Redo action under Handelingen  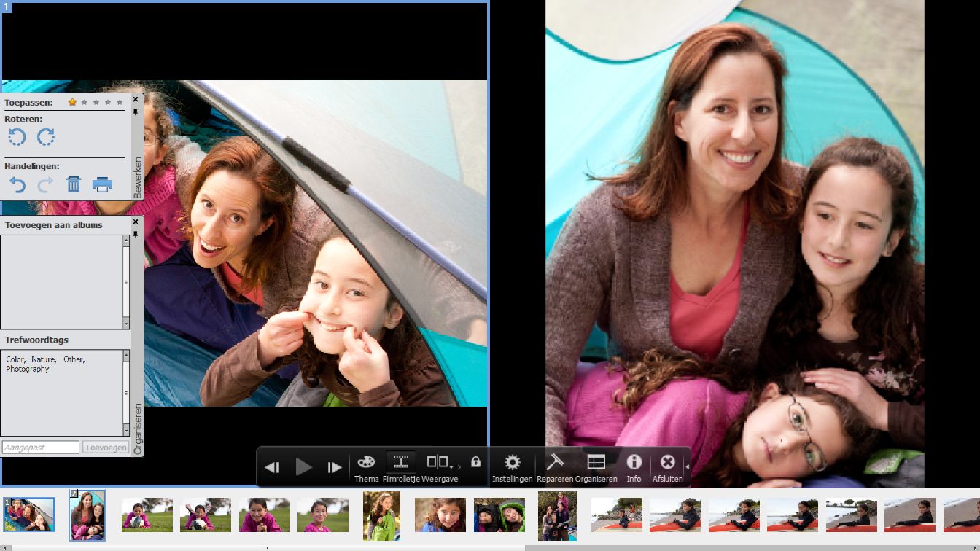click(45, 184)
